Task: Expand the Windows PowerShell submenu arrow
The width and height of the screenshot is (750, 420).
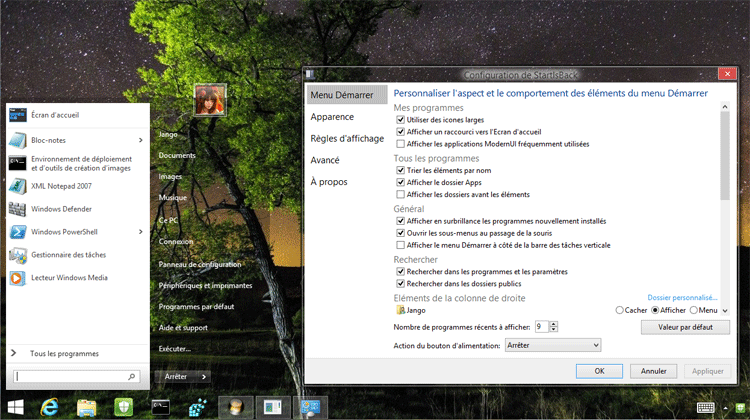Action: (x=140, y=232)
